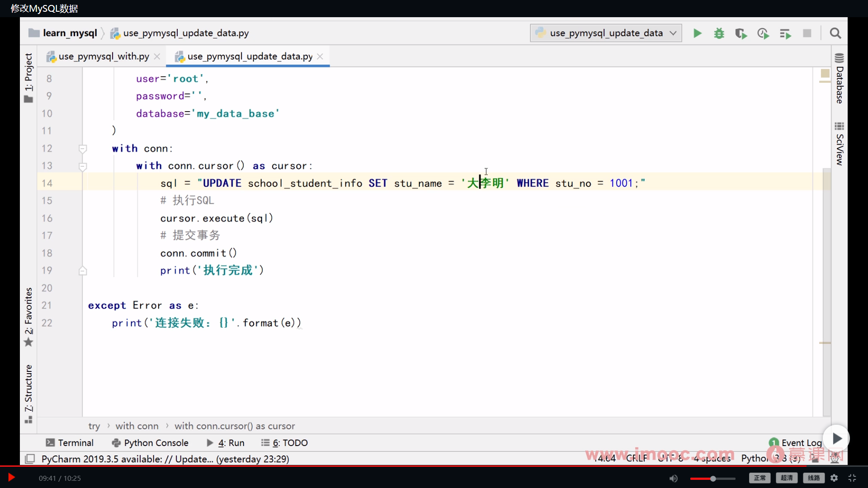Click 'with conn.cursor() as cursor' breadcrumb

pyautogui.click(x=235, y=426)
